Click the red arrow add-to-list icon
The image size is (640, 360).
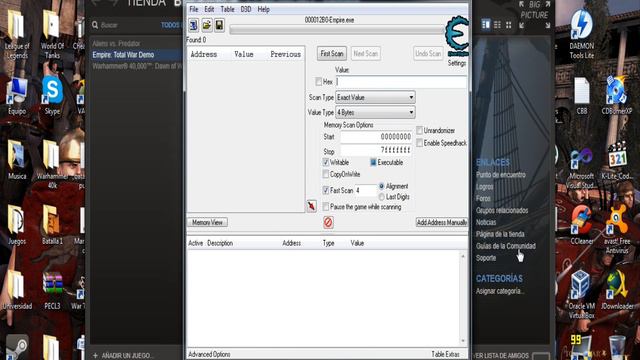click(311, 206)
